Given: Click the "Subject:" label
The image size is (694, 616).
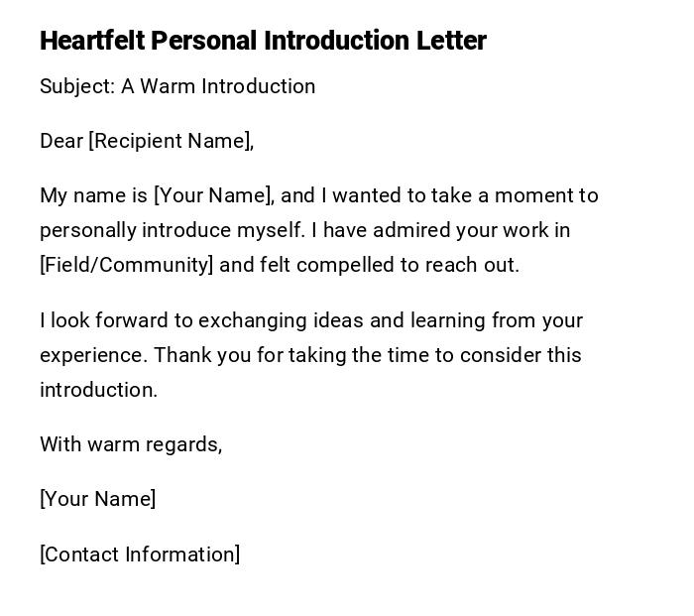Looking at the screenshot, I should click(77, 86).
